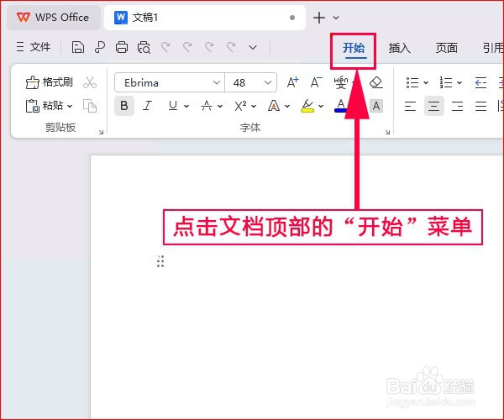The width and height of the screenshot is (504, 420).
Task: Select Align Right
Action: coord(458,106)
